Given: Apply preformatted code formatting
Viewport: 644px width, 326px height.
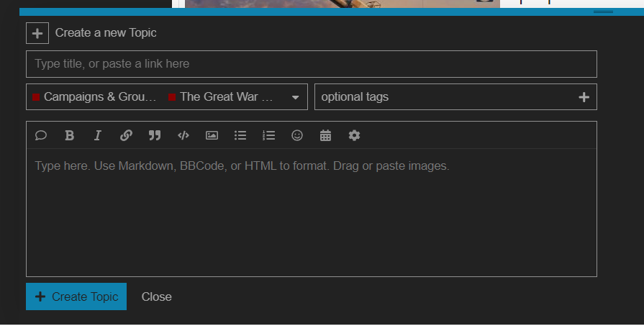Looking at the screenshot, I should pyautogui.click(x=183, y=135).
